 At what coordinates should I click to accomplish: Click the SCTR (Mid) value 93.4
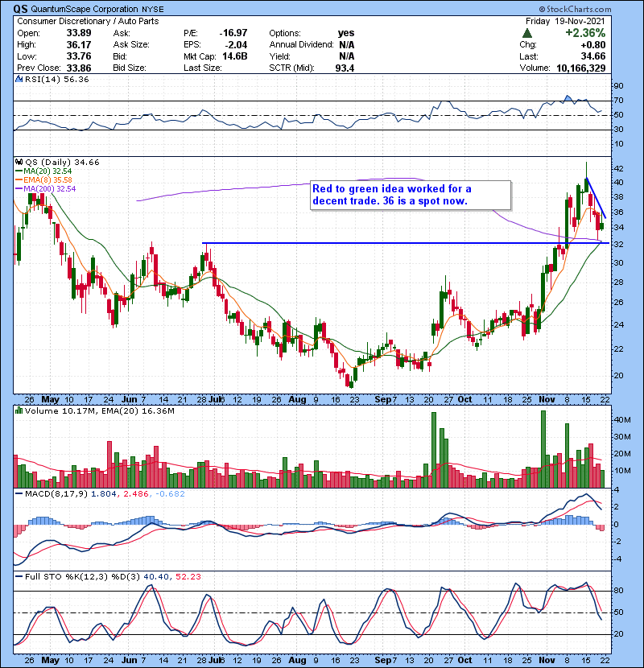click(345, 68)
